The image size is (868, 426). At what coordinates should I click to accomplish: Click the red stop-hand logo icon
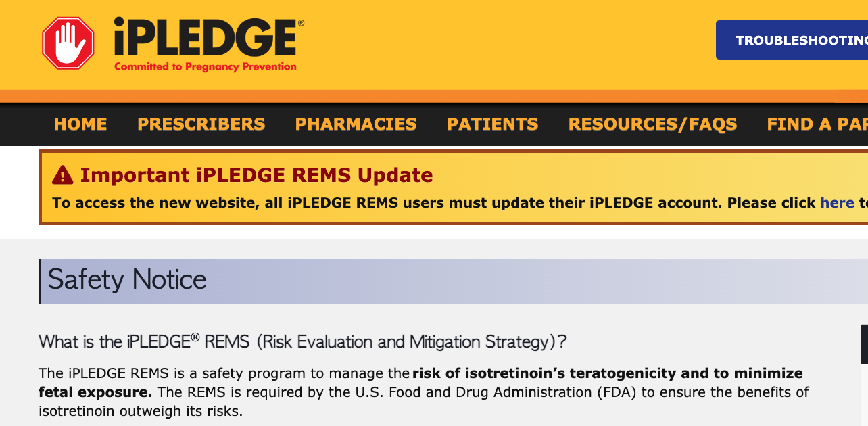(68, 43)
